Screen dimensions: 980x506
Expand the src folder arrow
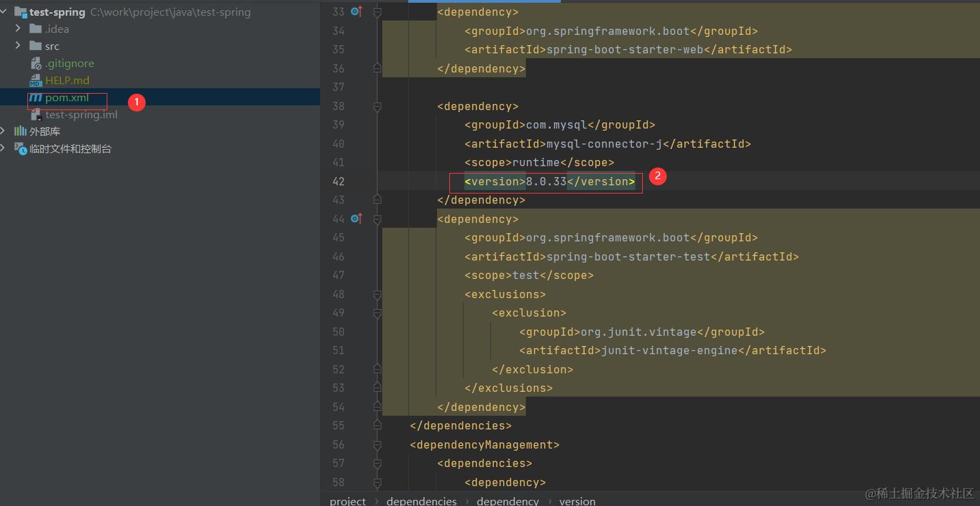coord(18,46)
